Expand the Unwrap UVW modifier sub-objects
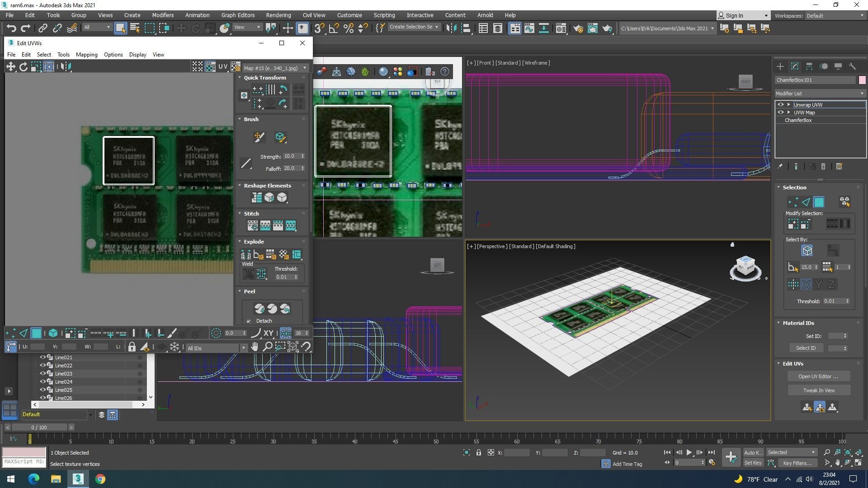This screenshot has height=488, width=868. [x=789, y=104]
